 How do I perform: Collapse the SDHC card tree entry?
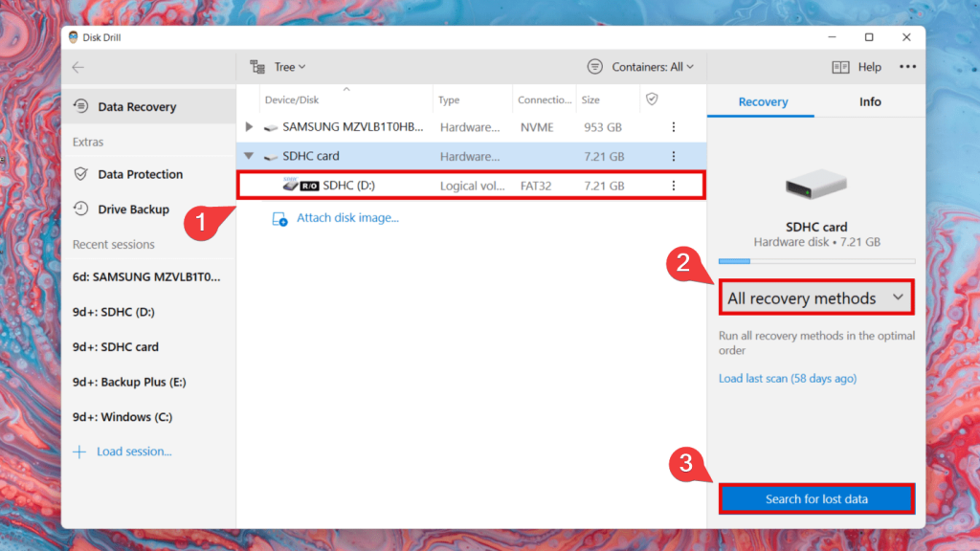248,155
